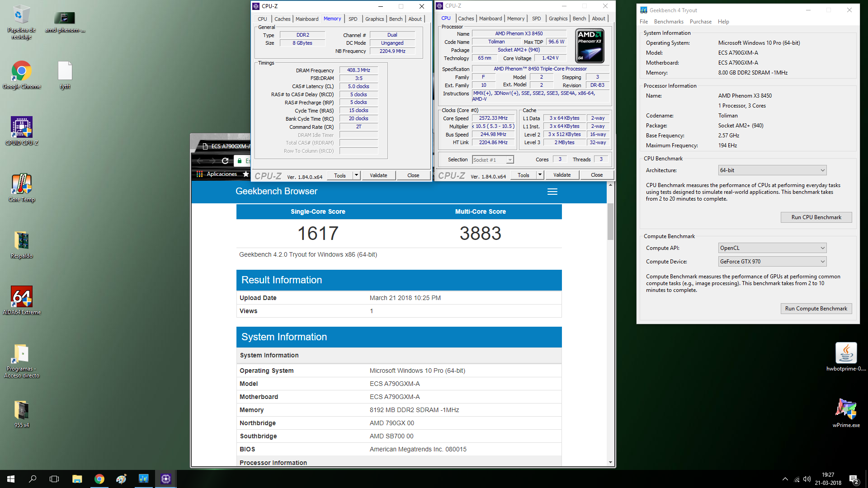
Task: Switch to CPU-Z on the taskbar
Action: [166, 479]
